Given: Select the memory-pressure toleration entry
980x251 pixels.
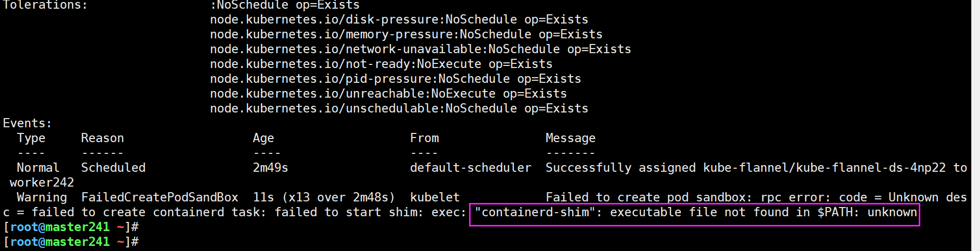Looking at the screenshot, I should click(406, 35).
